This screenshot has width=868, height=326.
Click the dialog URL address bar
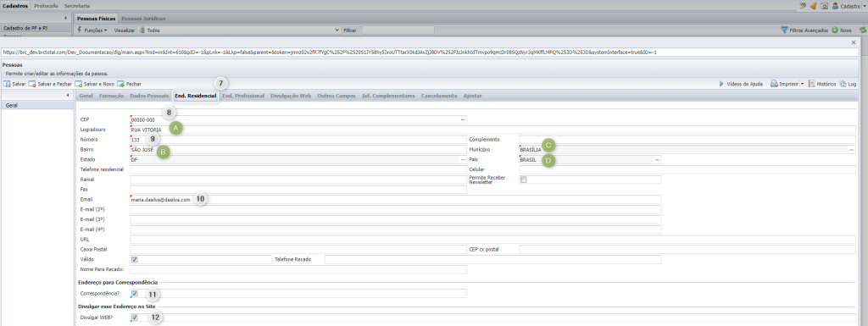pos(430,52)
